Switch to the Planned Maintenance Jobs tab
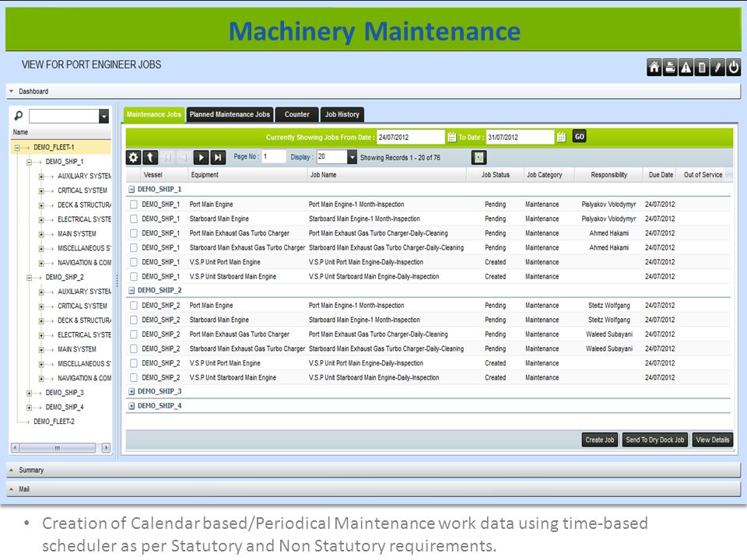747x560 pixels. tap(230, 114)
